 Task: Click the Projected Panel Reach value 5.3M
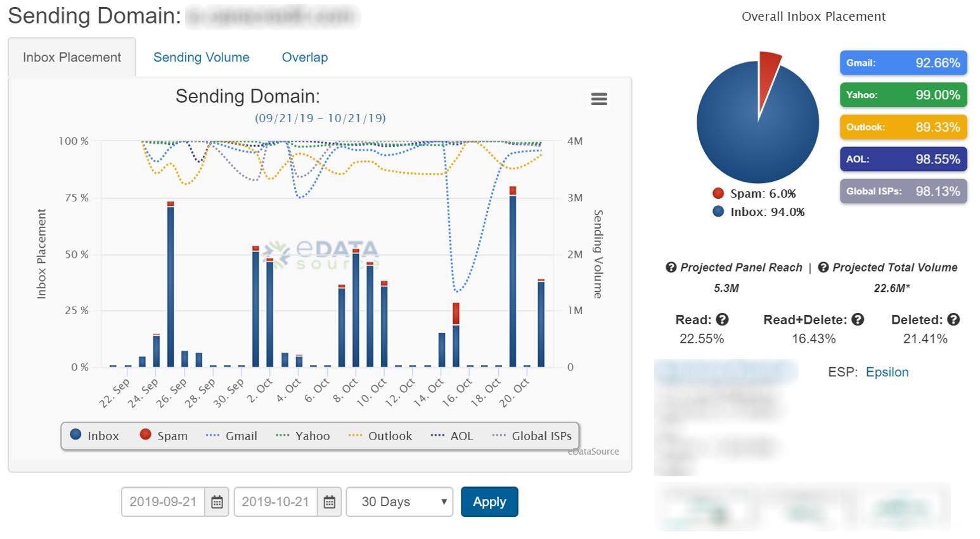[726, 288]
